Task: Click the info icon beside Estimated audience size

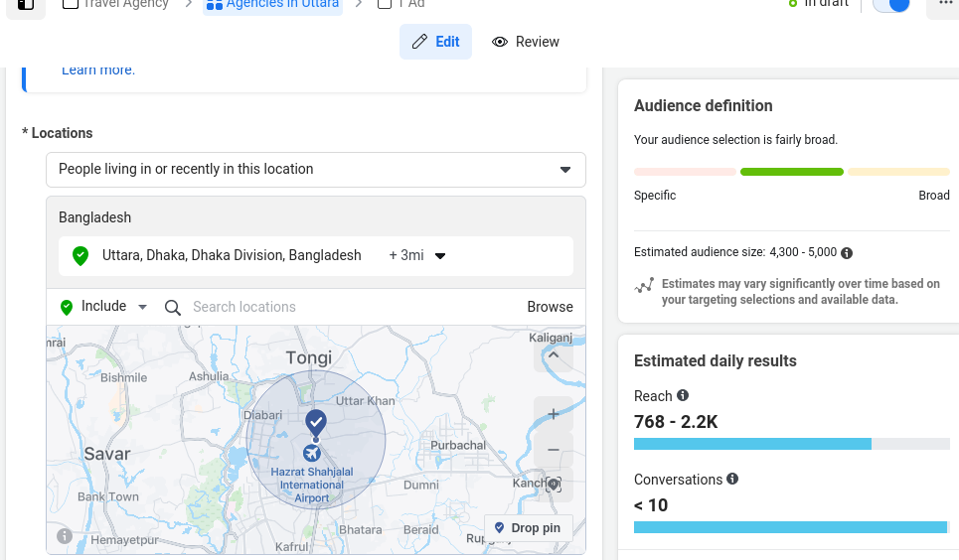Action: pos(847,252)
